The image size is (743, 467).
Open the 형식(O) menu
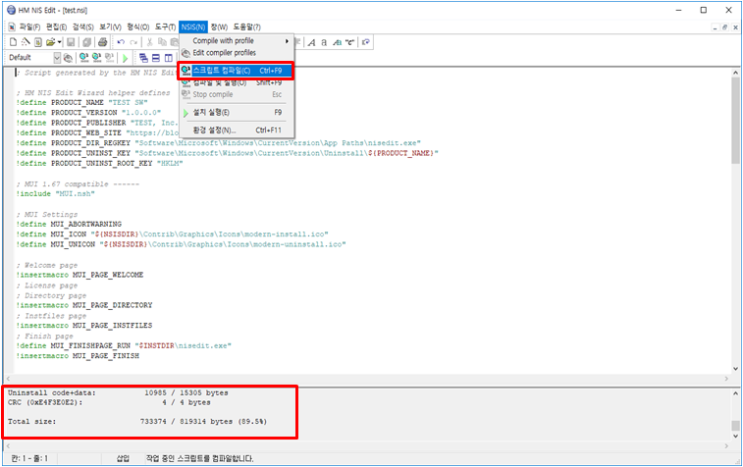[138, 27]
